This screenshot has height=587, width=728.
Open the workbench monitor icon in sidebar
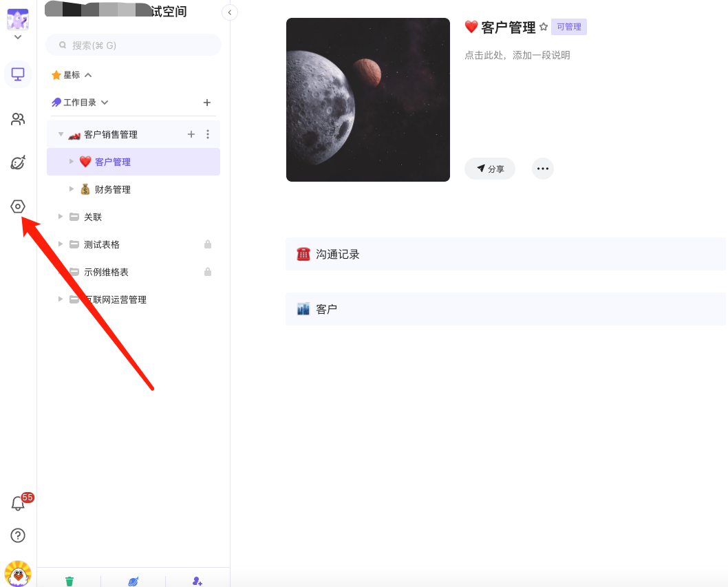coord(18,74)
